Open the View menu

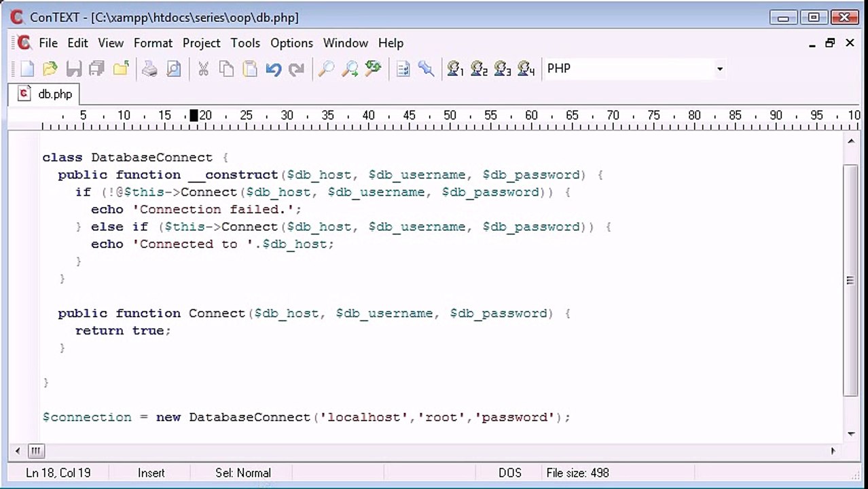pos(111,43)
